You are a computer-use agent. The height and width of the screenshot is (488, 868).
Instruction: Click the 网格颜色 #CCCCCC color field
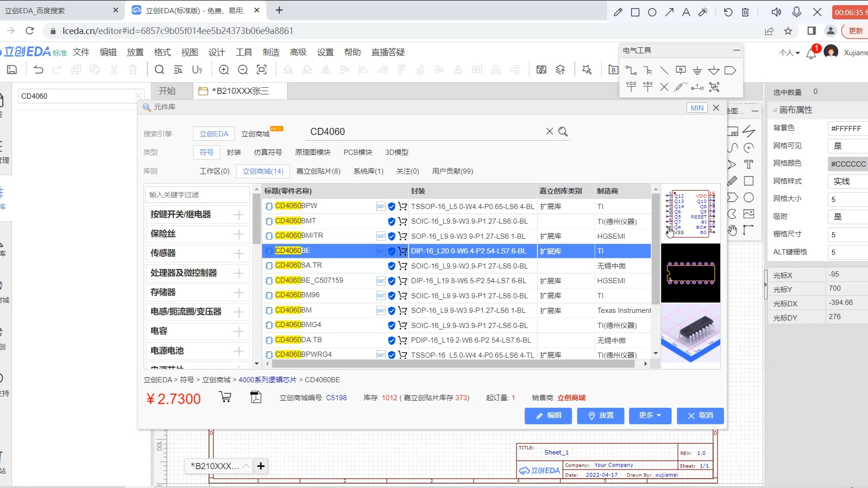point(848,164)
